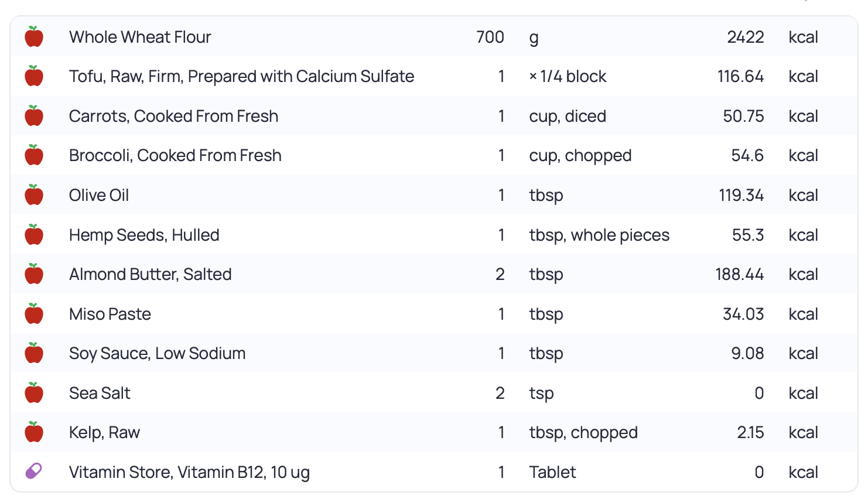Change the "tbsp, whole pieces" unit for Hemp Seeds
Screen dimensions: 868x499
click(599, 235)
